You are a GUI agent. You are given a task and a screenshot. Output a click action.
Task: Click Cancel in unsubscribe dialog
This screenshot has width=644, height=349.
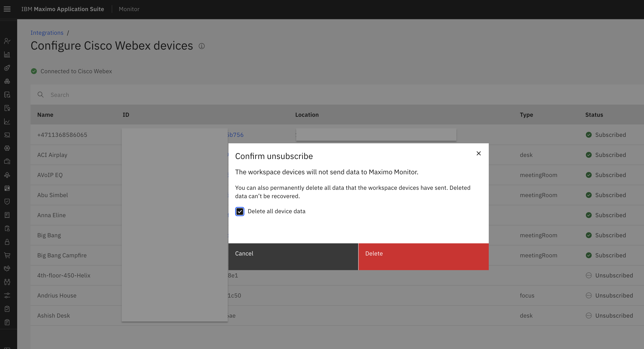coord(293,257)
